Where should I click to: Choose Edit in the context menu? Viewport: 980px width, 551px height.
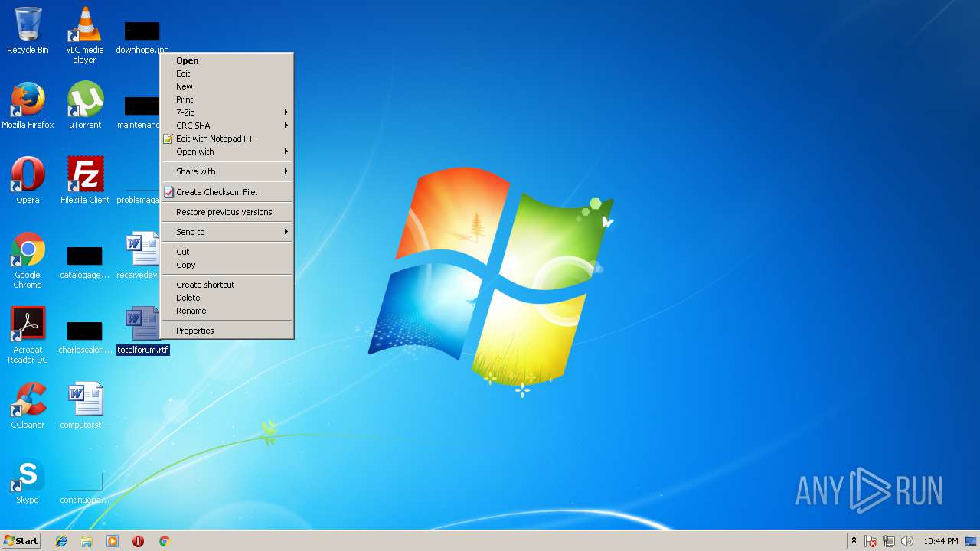click(x=227, y=73)
